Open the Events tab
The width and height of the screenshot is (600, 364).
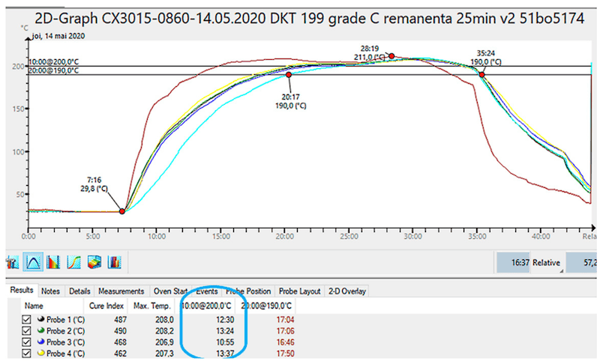click(x=207, y=291)
